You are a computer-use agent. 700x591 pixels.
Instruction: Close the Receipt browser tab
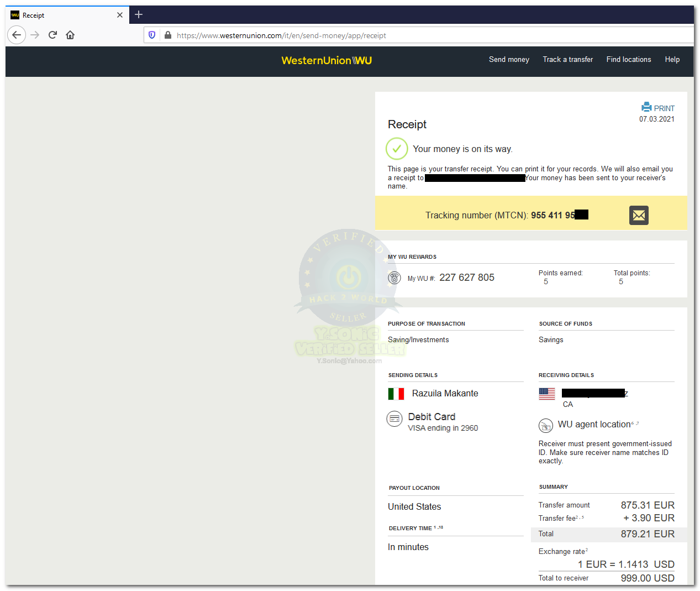(120, 15)
